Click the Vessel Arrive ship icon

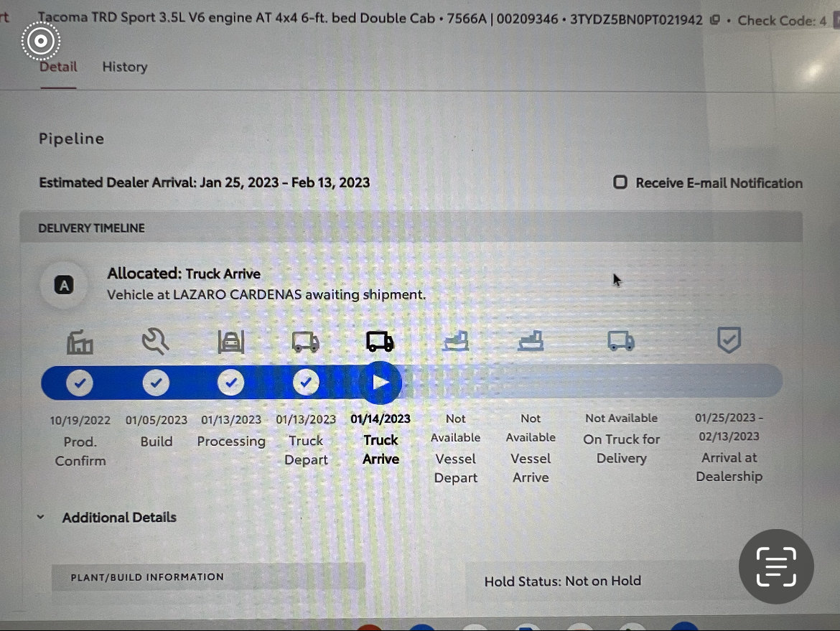click(531, 341)
